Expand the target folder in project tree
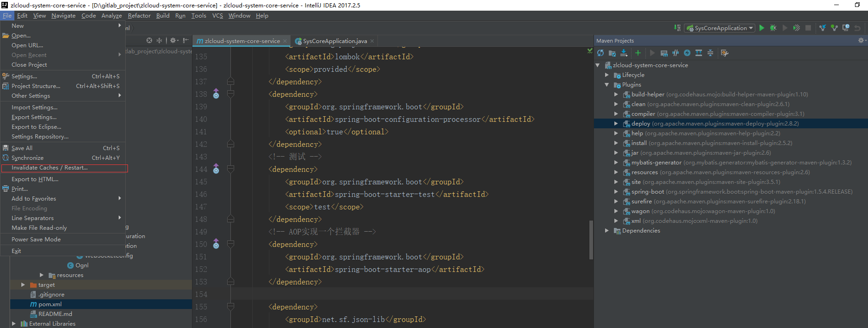 coord(23,285)
